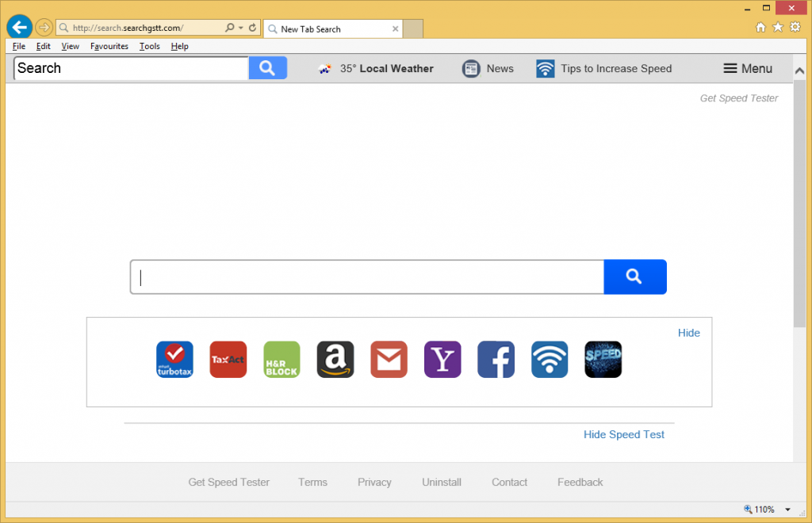812x523 pixels.
Task: Open the blue Wi-Fi shortcut icon
Action: [550, 359]
